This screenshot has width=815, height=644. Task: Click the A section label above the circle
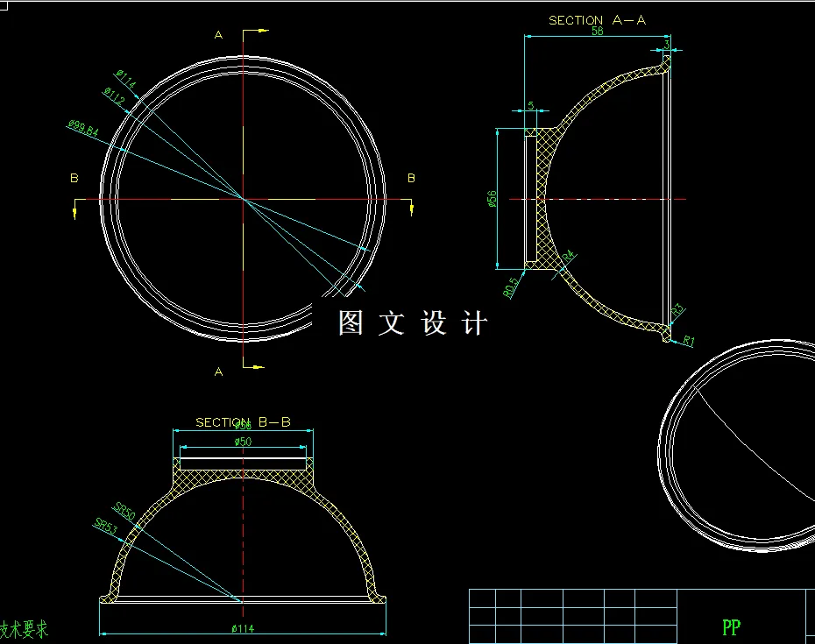click(x=218, y=35)
